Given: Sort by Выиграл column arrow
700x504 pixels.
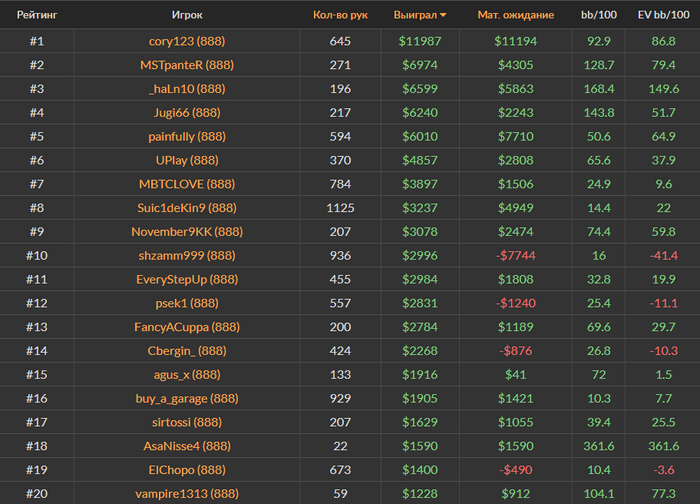Looking at the screenshot, I should click(443, 15).
